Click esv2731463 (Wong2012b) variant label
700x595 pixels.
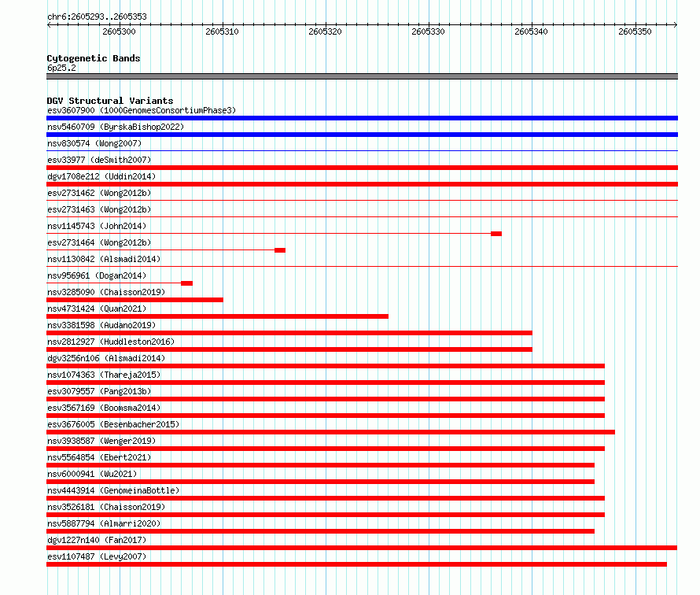point(99,209)
